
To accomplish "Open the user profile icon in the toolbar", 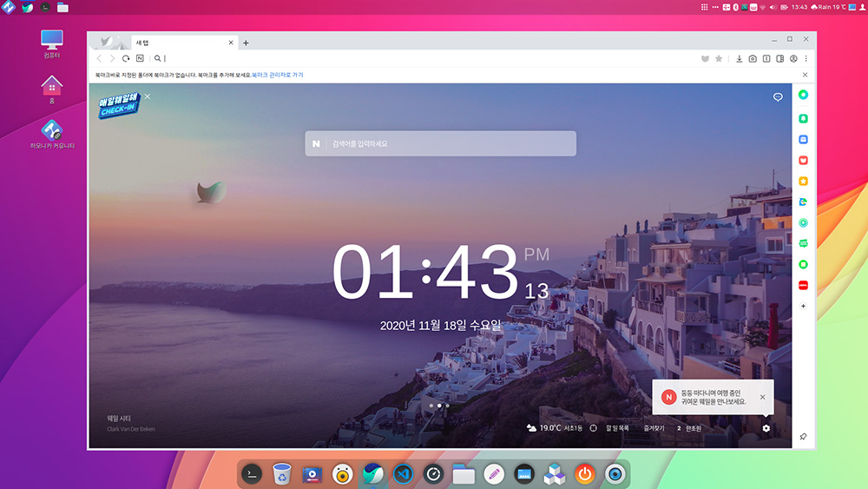I will click(x=794, y=59).
